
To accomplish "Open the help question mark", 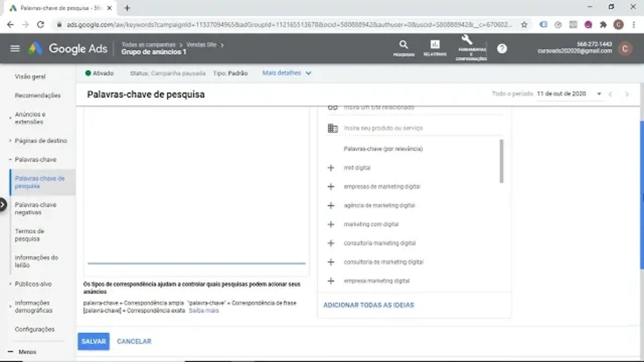I will 502,48.
